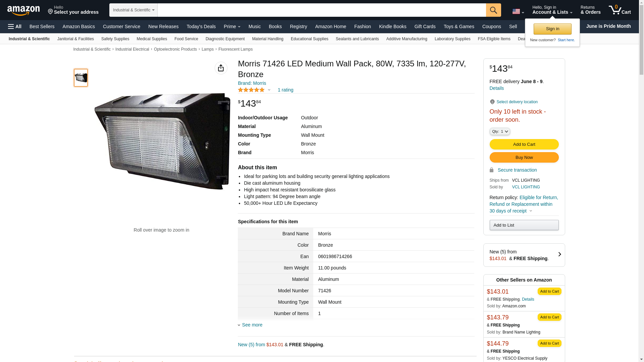Image resolution: width=644 pixels, height=362 pixels.
Task: Open Today's Deals in navigation bar
Action: 201,26
